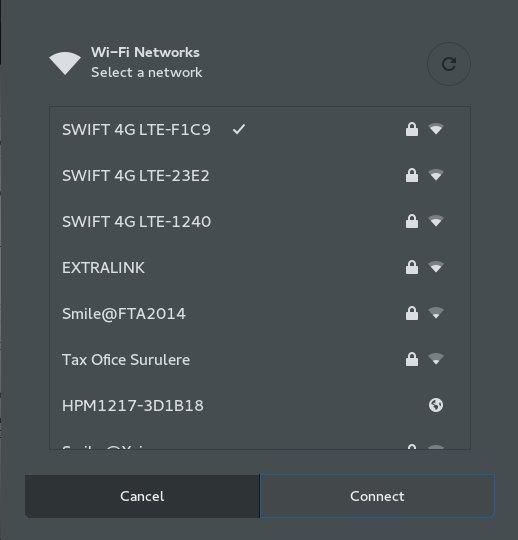The width and height of the screenshot is (518, 540).
Task: Choose the Smile@FTA2014 network
Action: pyautogui.click(x=260, y=313)
